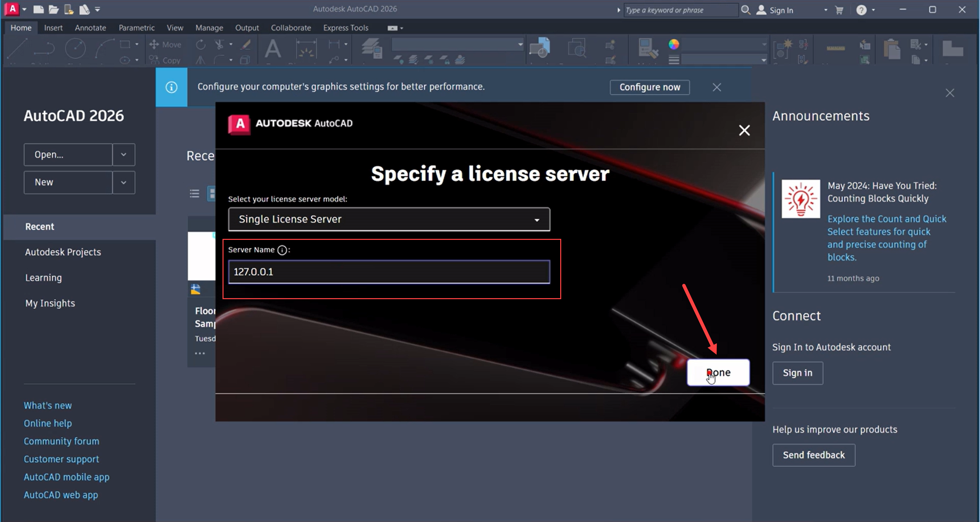Click the Open folder icon in quick access toolbar
The height and width of the screenshot is (522, 980).
53,10
